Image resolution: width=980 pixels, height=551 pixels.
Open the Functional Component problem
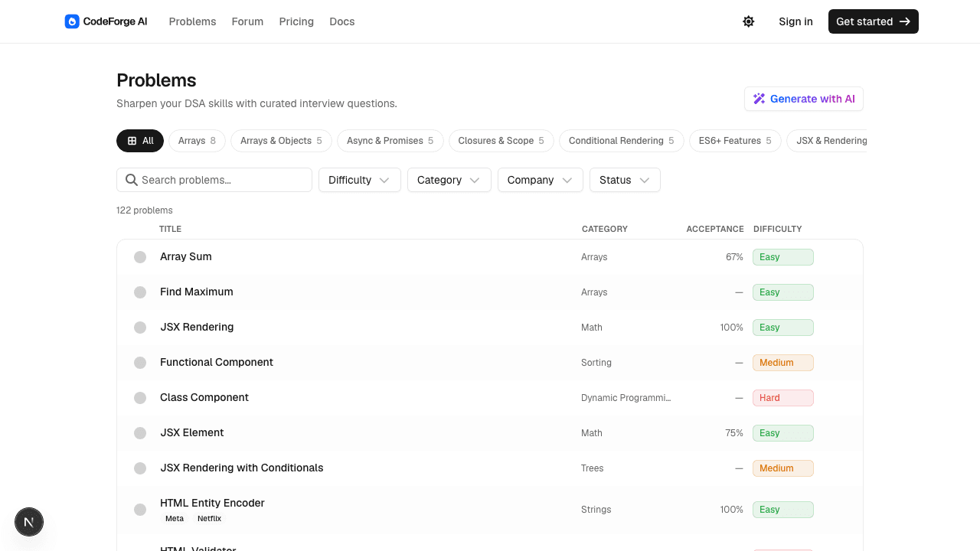pyautogui.click(x=217, y=362)
